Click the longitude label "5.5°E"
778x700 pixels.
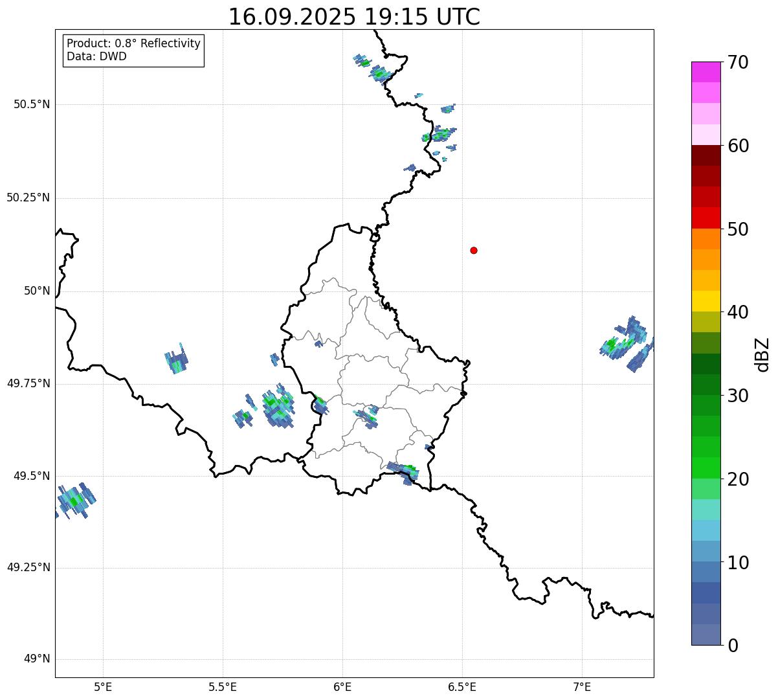[x=223, y=686]
